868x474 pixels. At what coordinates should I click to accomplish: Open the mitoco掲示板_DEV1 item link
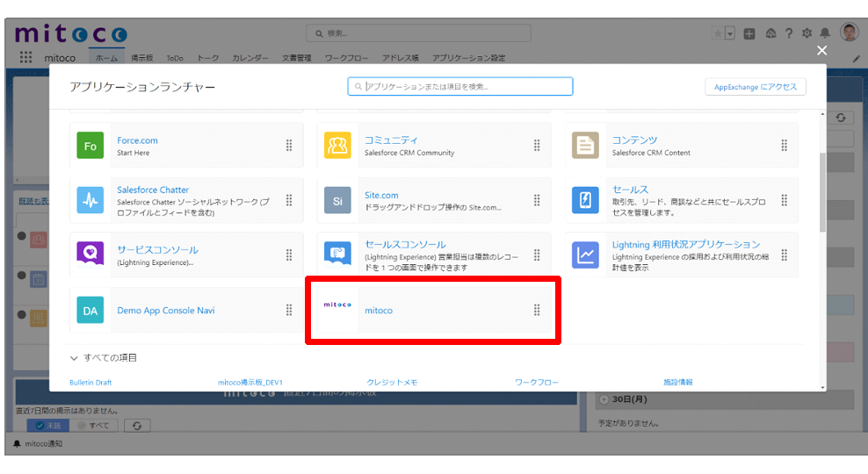point(250,382)
